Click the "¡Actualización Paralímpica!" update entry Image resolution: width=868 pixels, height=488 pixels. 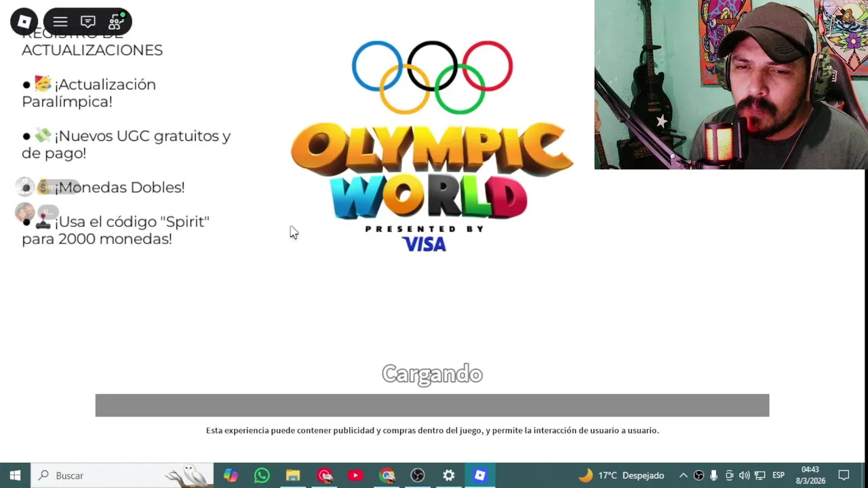pos(89,93)
